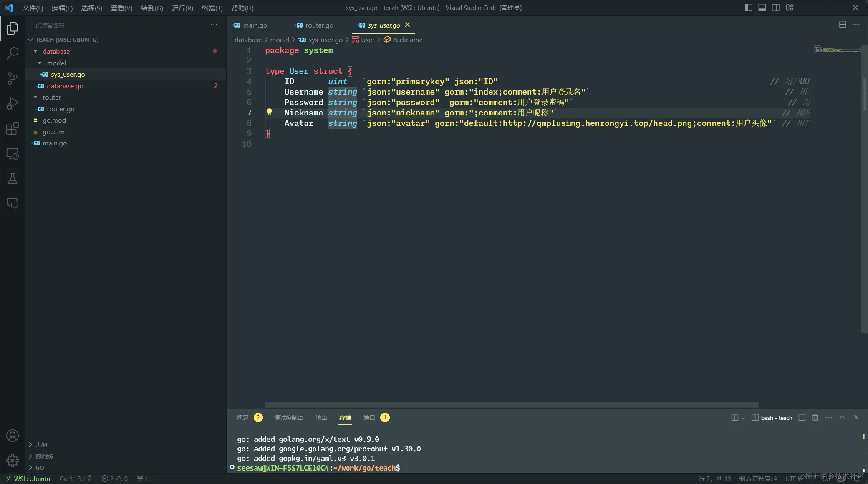
Task: Click the editor horizontal scrollbar
Action: click(x=511, y=405)
